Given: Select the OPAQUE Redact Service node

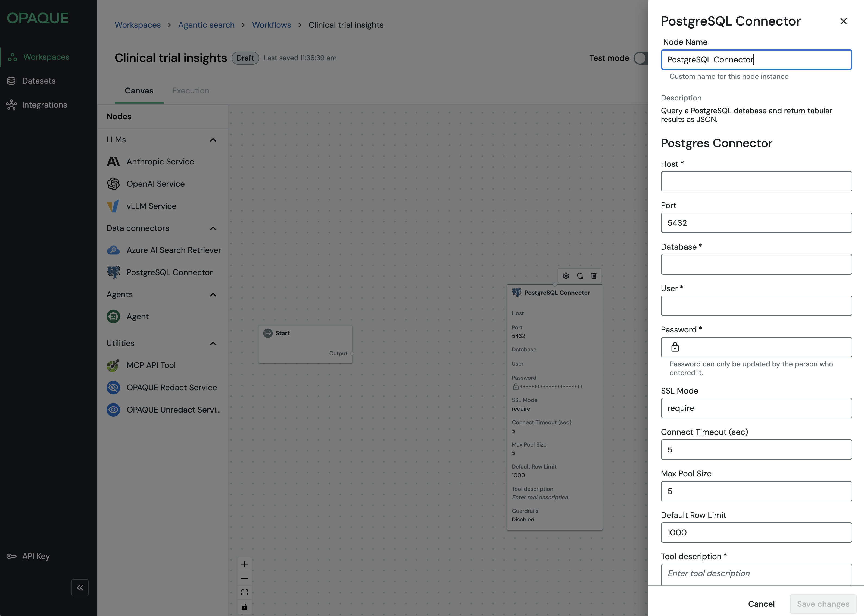Looking at the screenshot, I should pos(171,387).
